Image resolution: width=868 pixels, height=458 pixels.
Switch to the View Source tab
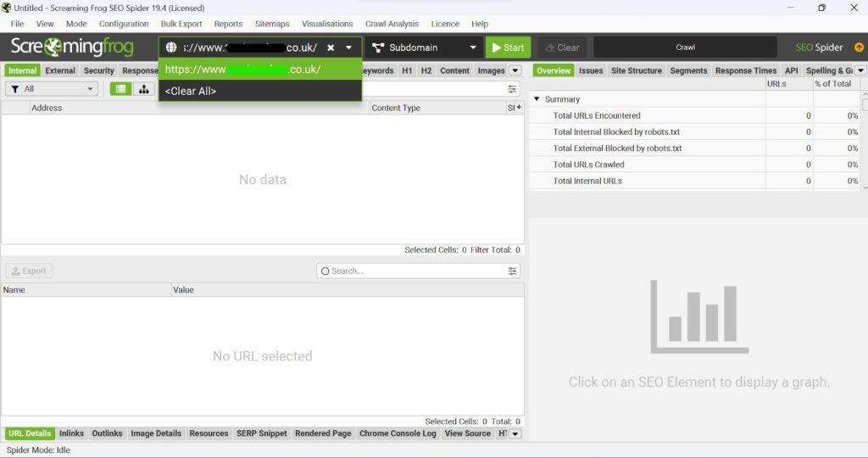point(468,433)
